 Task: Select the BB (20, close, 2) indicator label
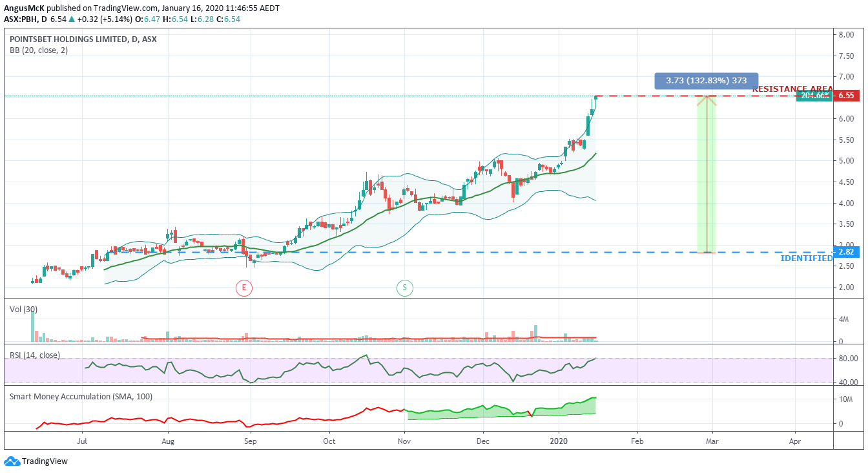pyautogui.click(x=38, y=50)
